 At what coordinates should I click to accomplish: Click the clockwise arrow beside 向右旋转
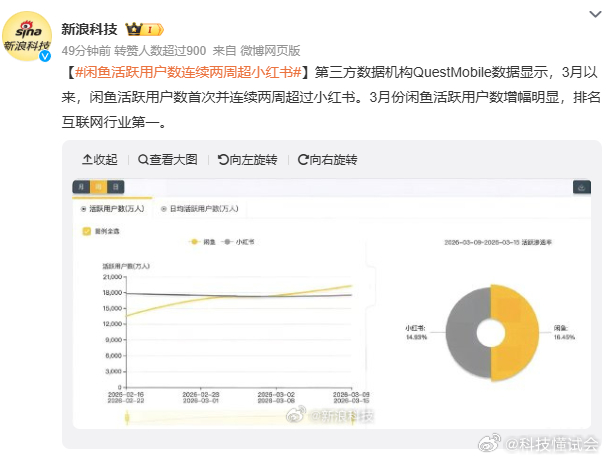click(303, 159)
